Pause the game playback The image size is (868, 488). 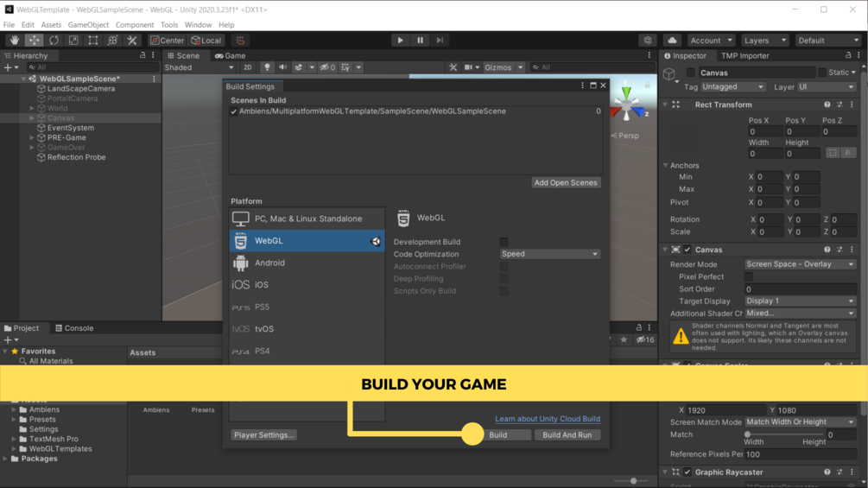[420, 41]
